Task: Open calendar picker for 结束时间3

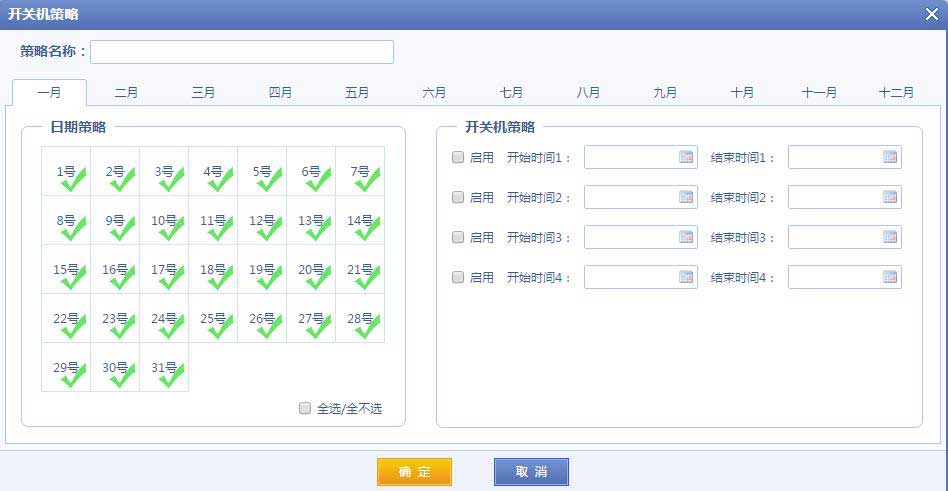Action: (x=890, y=237)
